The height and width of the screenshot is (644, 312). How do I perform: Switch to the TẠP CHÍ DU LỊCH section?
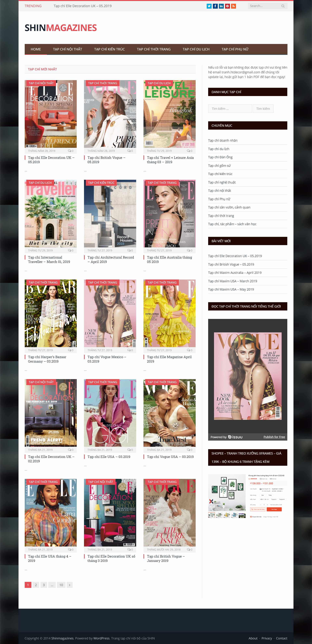coord(196,49)
